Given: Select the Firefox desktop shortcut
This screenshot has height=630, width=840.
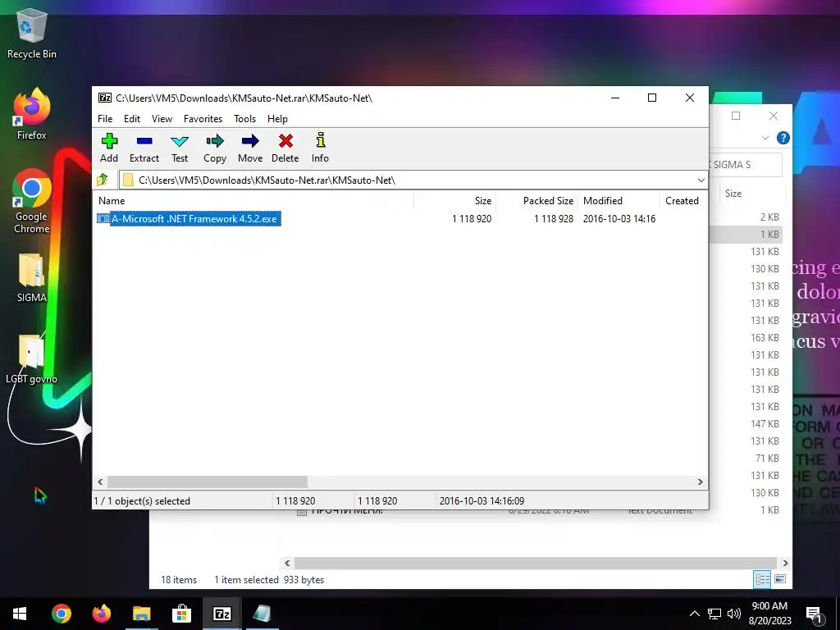Looking at the screenshot, I should pos(32,115).
